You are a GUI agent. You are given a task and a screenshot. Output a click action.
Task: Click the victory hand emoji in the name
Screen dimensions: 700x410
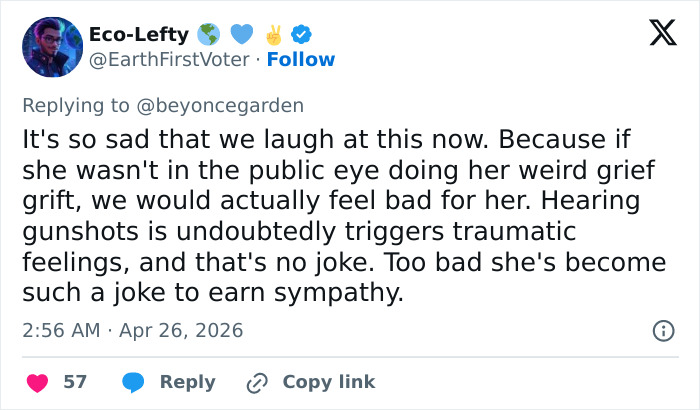[272, 34]
